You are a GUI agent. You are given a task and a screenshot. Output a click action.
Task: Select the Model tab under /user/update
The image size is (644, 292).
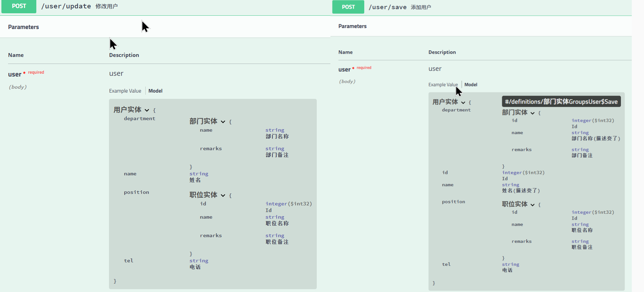[155, 91]
